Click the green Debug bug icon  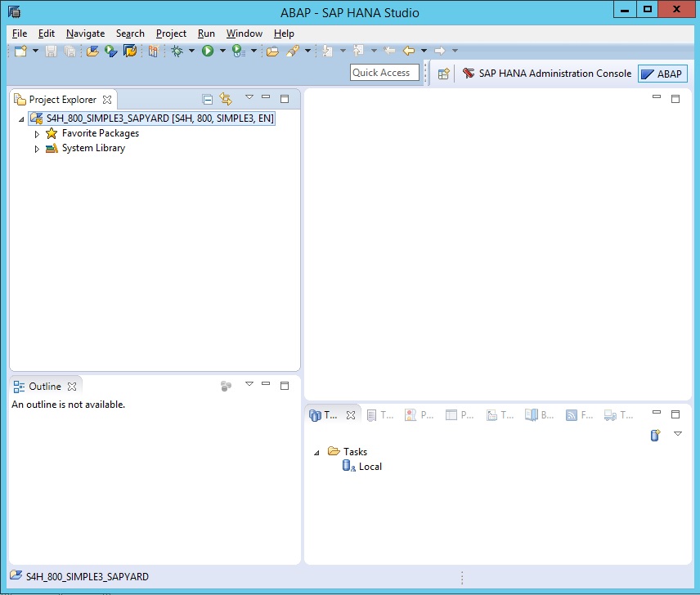point(177,51)
